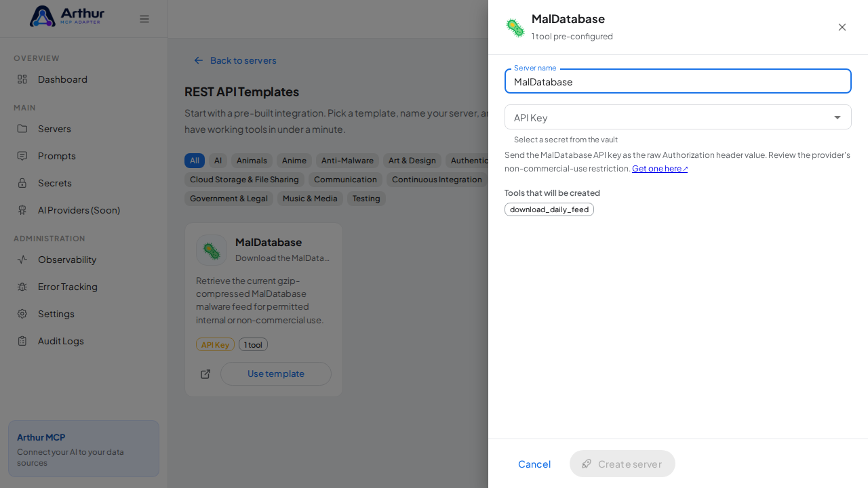Click the Observability pulse icon
Image resolution: width=868 pixels, height=488 pixels.
click(x=22, y=260)
